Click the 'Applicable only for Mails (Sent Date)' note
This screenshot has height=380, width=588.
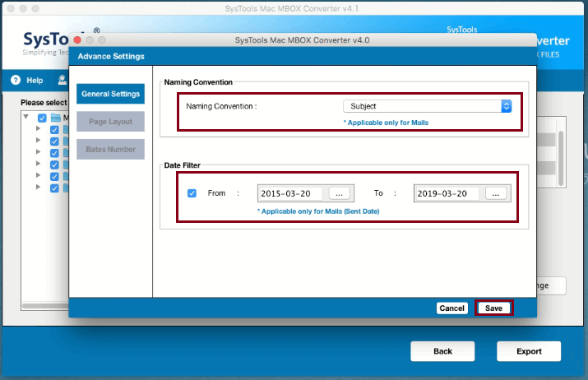318,211
